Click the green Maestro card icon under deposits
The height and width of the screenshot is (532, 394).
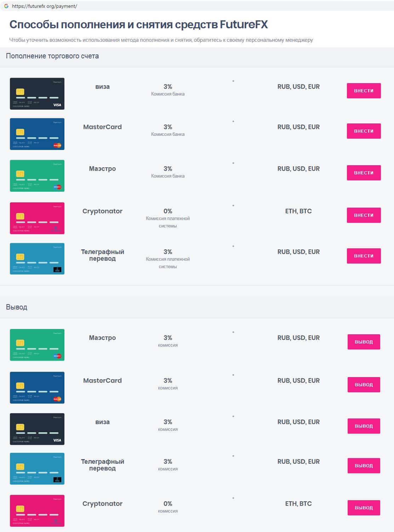tap(37, 176)
